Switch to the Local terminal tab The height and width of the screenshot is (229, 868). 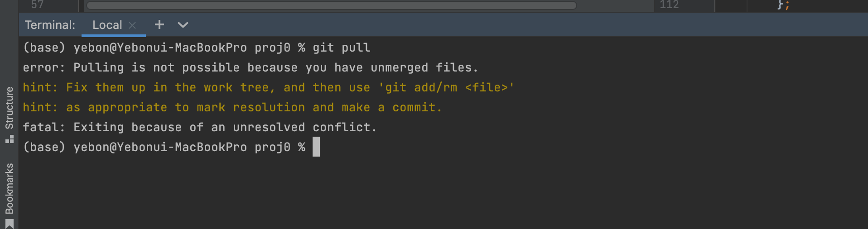pos(107,25)
